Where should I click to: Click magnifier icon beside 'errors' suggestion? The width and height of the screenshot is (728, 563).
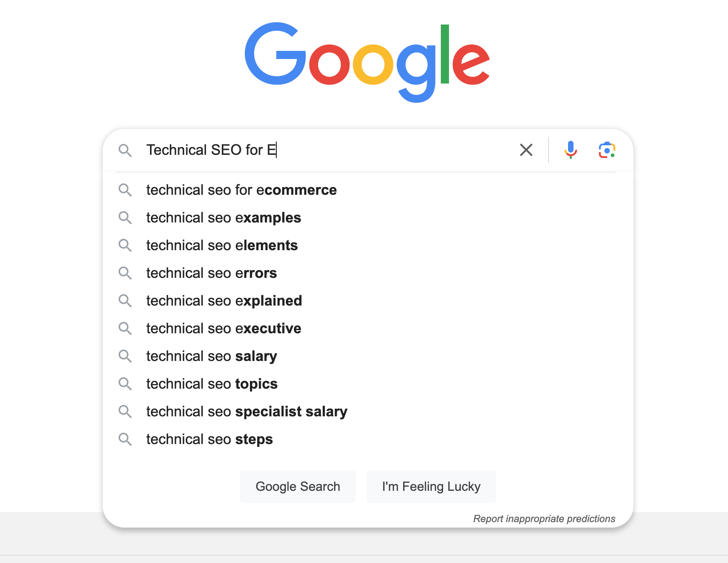pos(125,273)
